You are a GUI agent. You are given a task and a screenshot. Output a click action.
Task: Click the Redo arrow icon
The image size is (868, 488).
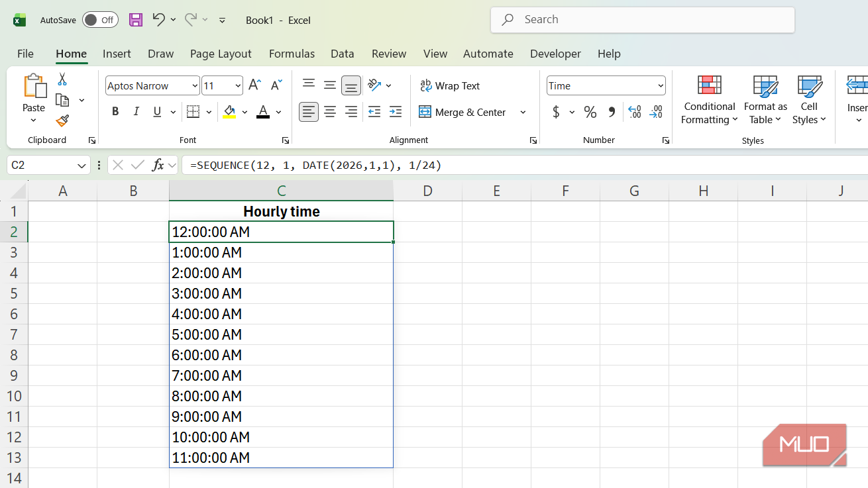point(191,19)
